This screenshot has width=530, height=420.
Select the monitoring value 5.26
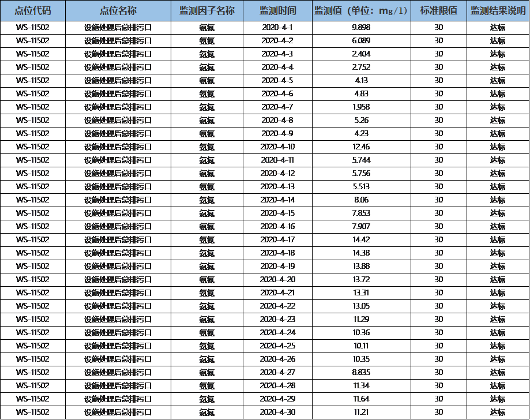click(x=362, y=120)
